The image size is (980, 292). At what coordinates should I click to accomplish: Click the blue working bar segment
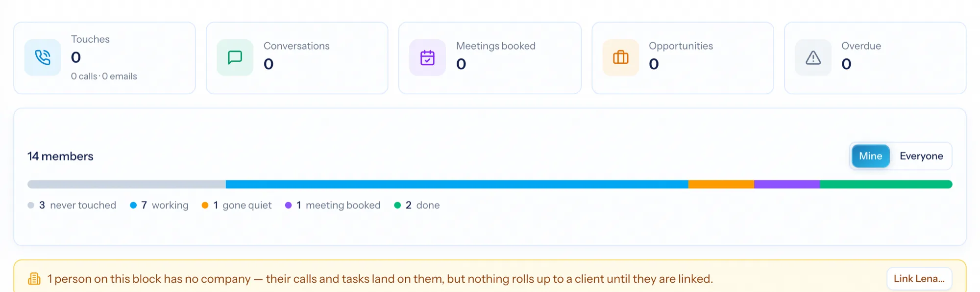(x=457, y=185)
